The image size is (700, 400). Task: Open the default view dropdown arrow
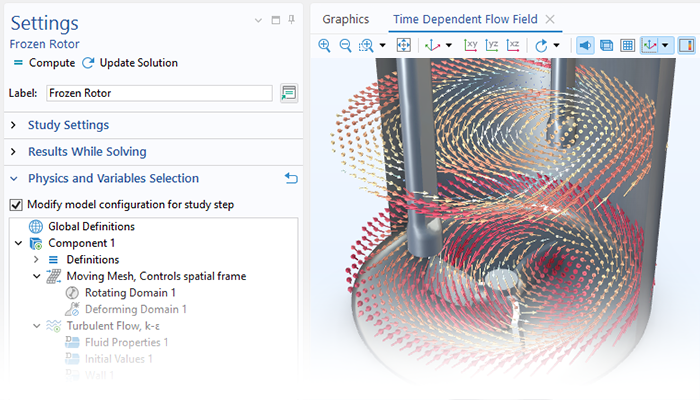click(x=449, y=45)
